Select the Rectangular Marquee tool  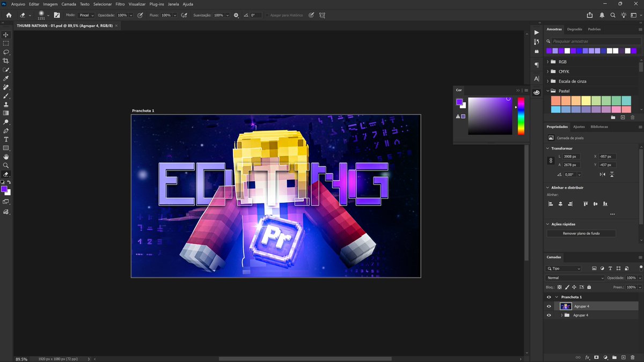tap(6, 43)
